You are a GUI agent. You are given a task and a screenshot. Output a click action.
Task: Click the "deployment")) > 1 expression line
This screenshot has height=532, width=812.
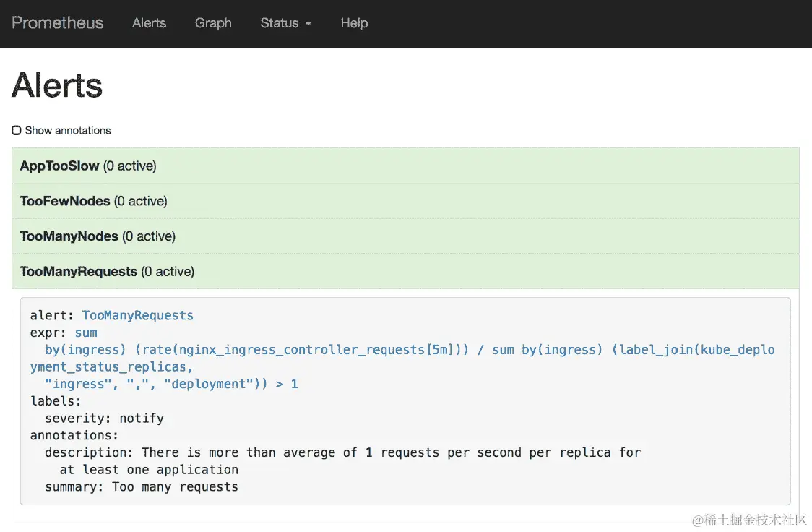tap(173, 384)
